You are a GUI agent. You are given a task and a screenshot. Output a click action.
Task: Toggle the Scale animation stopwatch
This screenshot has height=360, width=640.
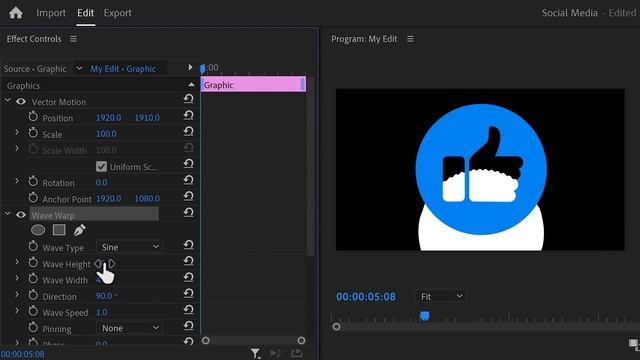[33, 133]
